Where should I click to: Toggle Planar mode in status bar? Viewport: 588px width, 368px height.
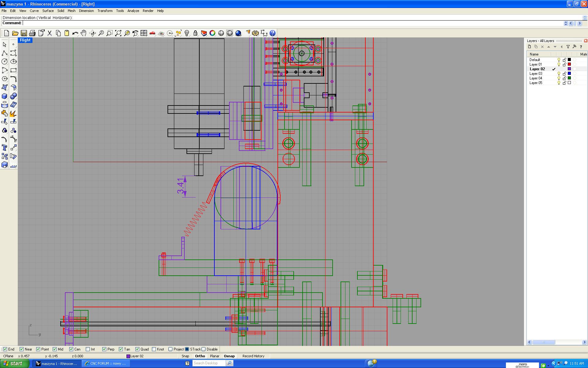215,356
